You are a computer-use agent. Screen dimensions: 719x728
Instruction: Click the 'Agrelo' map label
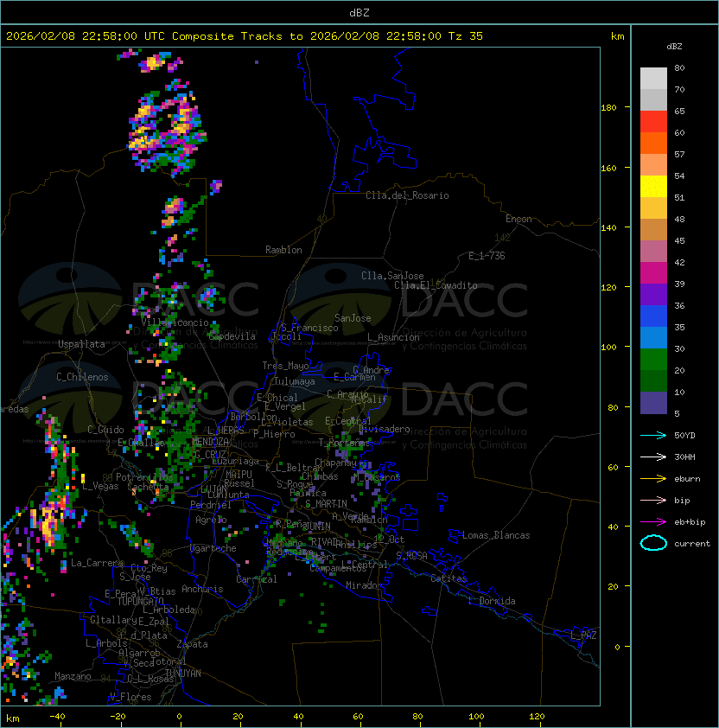click(211, 520)
